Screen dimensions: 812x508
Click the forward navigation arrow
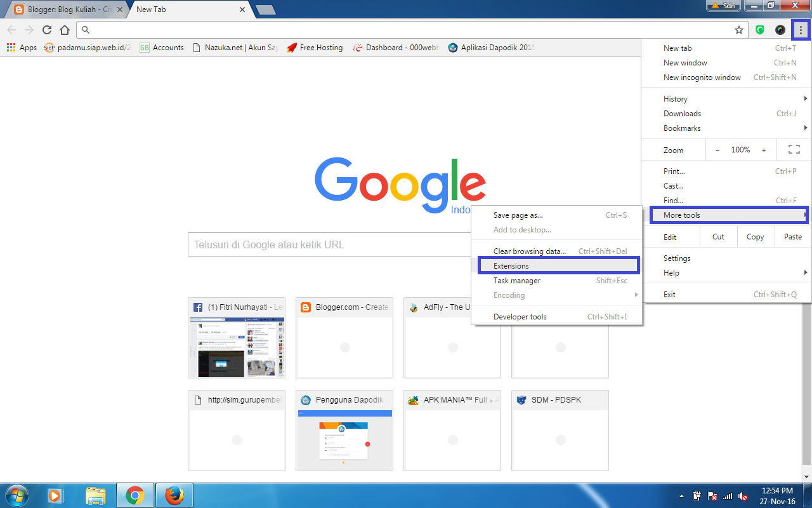click(29, 30)
